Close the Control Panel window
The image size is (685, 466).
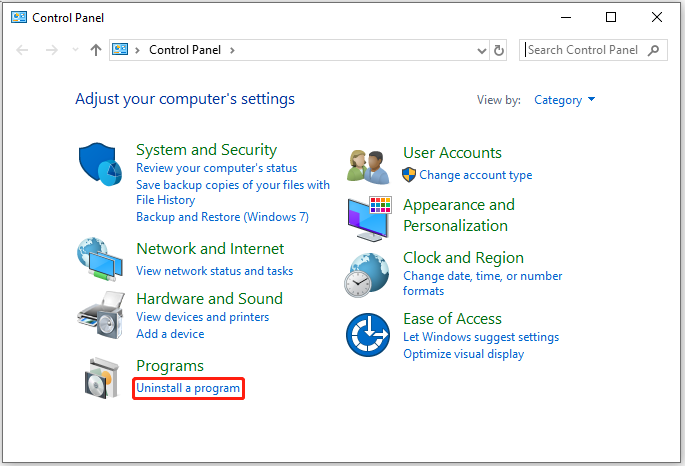coord(657,17)
